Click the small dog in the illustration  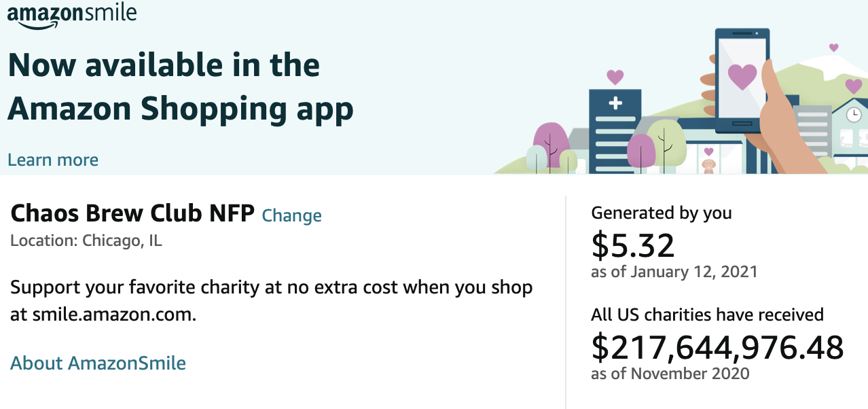click(708, 166)
